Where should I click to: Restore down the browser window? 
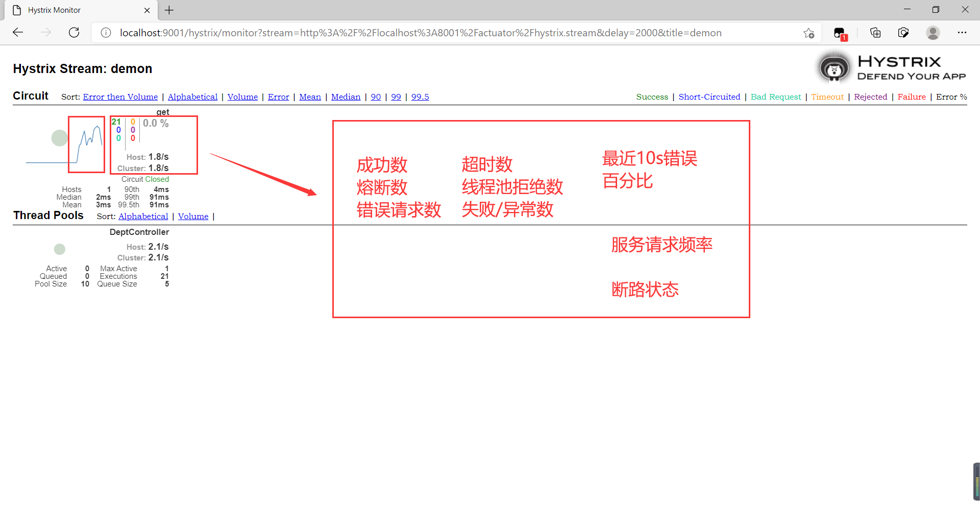tap(936, 9)
